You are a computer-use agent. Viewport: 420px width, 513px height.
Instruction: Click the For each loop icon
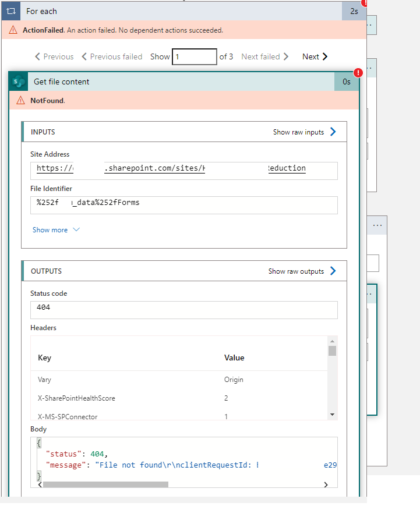click(x=11, y=11)
